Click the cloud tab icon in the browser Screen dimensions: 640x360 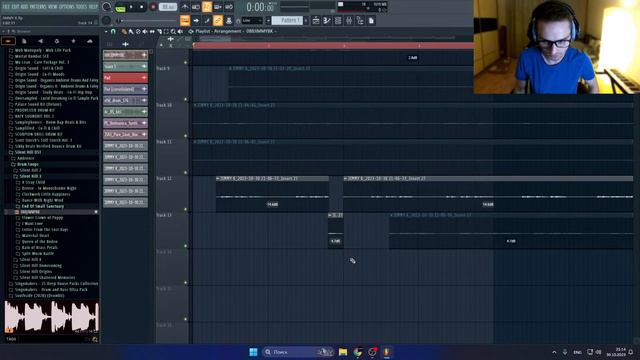pyautogui.click(x=90, y=41)
